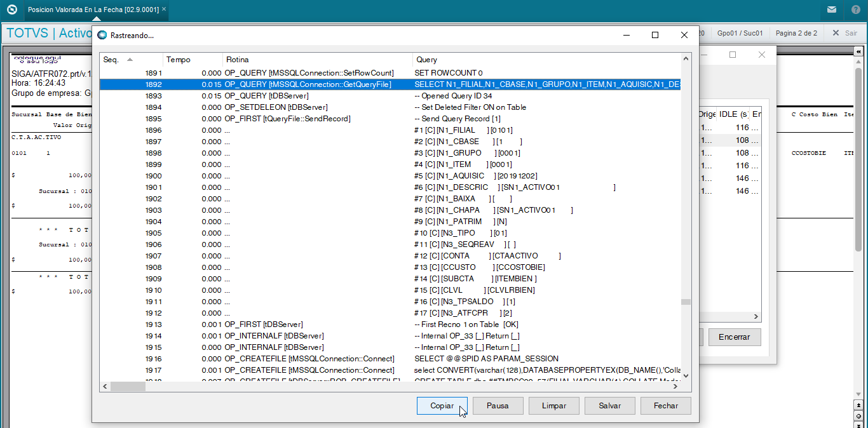Sort by the Tempo column header

tap(193, 60)
